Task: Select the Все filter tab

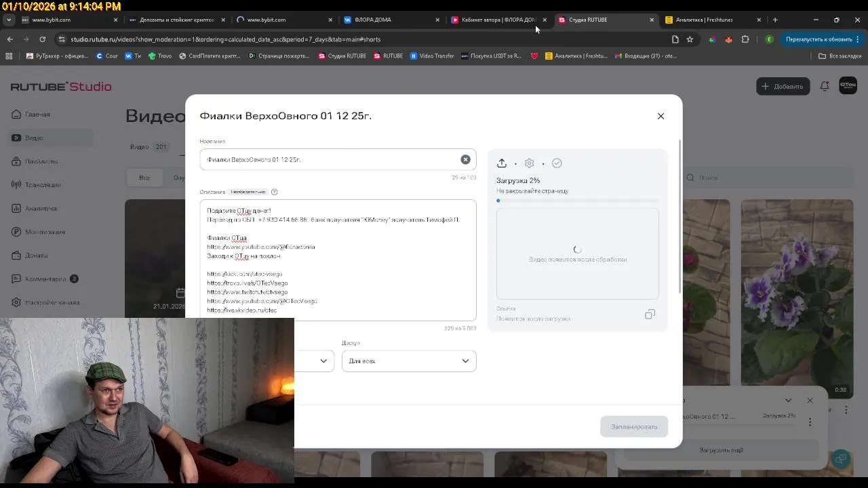Action: [144, 178]
